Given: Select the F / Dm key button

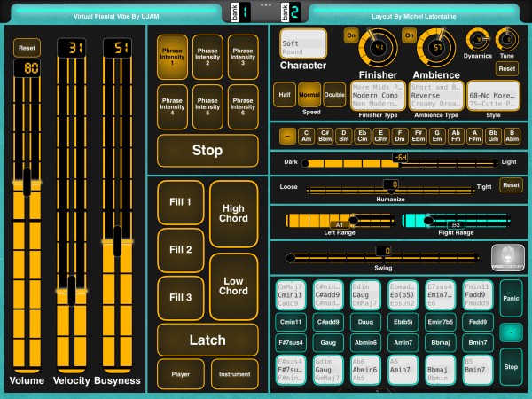Looking at the screenshot, I should (400, 136).
